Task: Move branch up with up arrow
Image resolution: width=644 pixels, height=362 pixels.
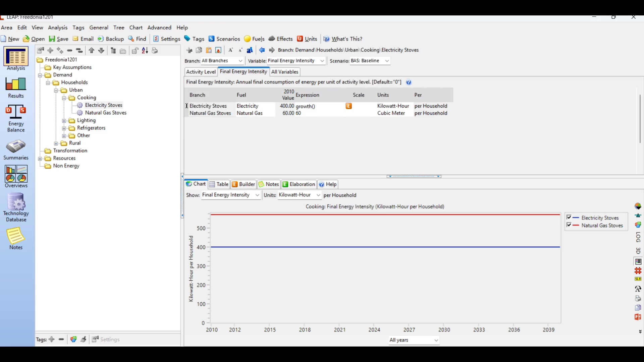Action: (x=92, y=51)
